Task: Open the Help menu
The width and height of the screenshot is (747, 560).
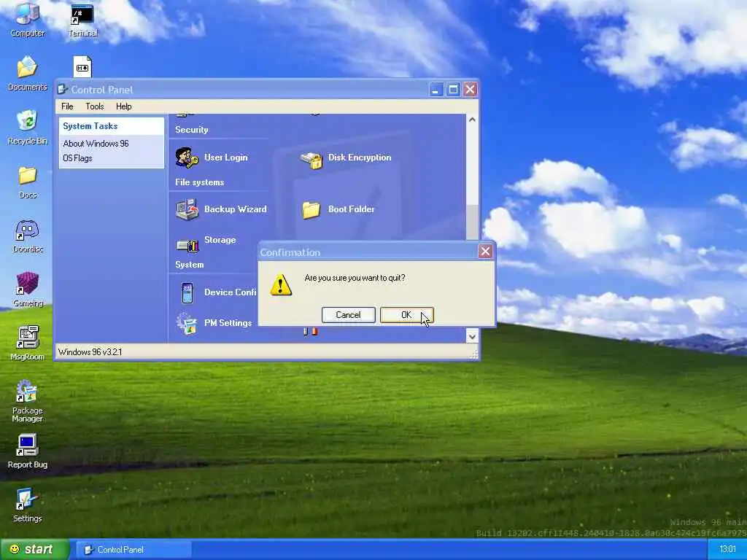Action: [x=124, y=106]
